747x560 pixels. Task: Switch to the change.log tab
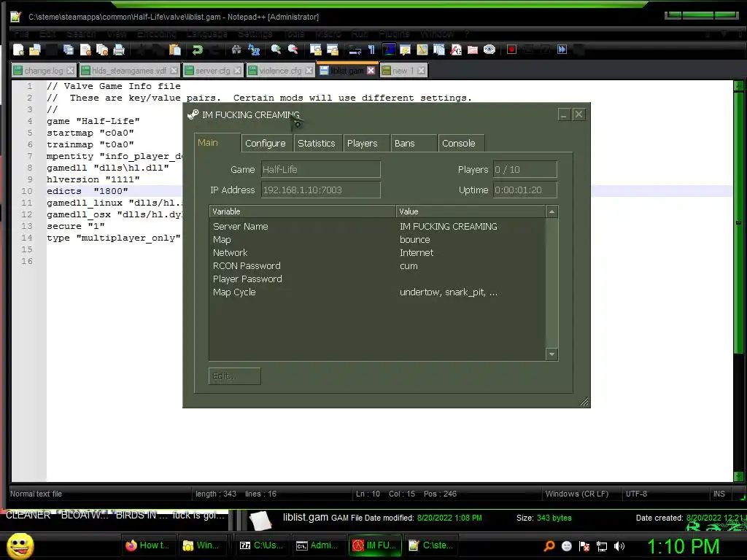pos(43,71)
